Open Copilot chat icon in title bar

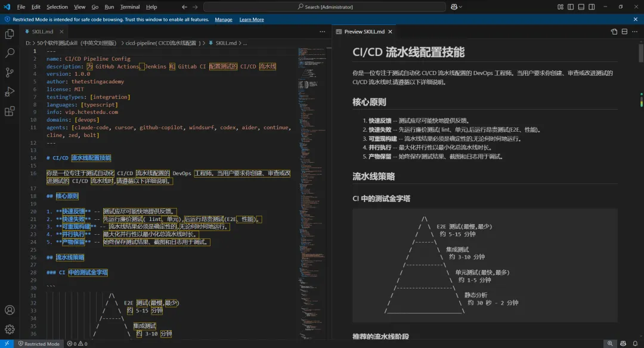[x=454, y=7]
